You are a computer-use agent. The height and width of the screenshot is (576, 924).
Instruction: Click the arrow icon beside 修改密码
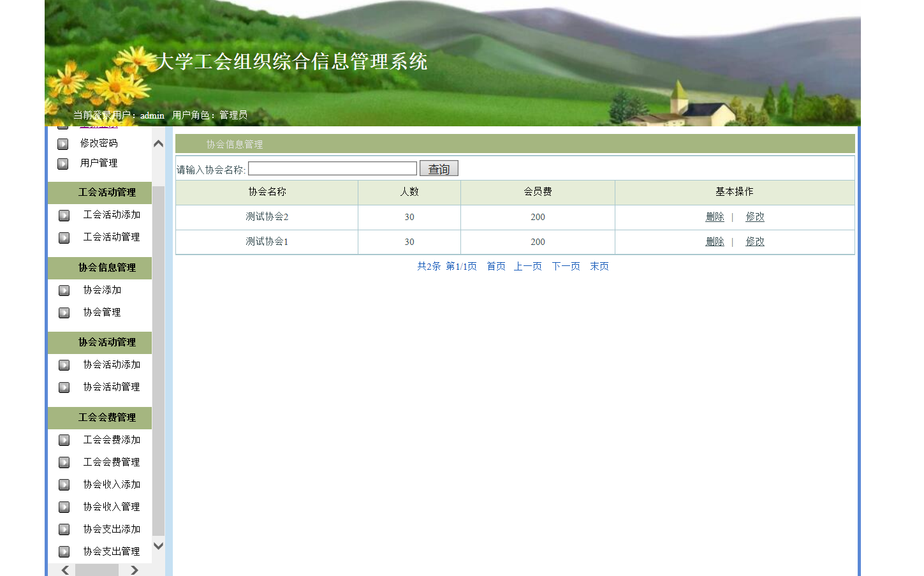pyautogui.click(x=63, y=144)
